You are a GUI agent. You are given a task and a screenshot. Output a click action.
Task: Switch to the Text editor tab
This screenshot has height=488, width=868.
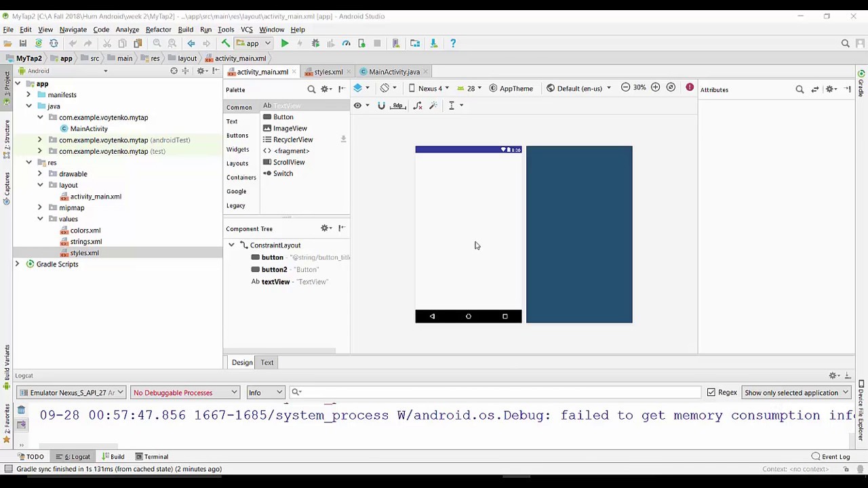(x=267, y=363)
